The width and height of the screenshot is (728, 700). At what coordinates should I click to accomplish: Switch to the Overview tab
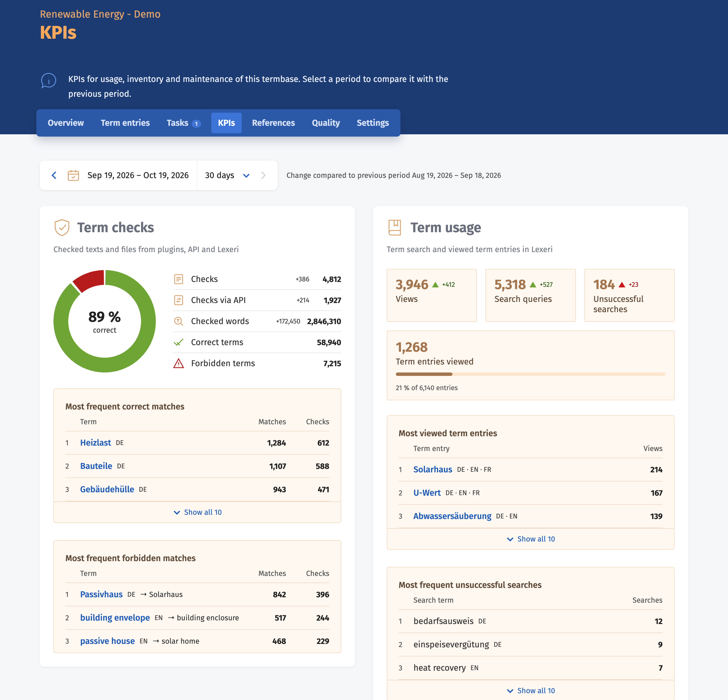[66, 123]
